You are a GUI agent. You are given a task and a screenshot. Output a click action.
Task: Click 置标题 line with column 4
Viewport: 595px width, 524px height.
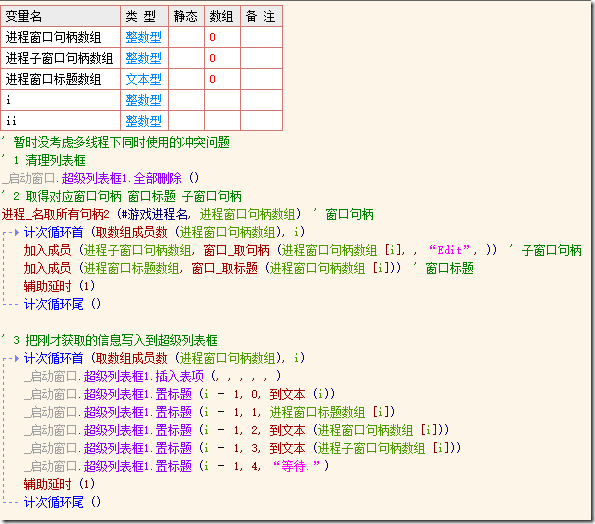click(x=176, y=466)
